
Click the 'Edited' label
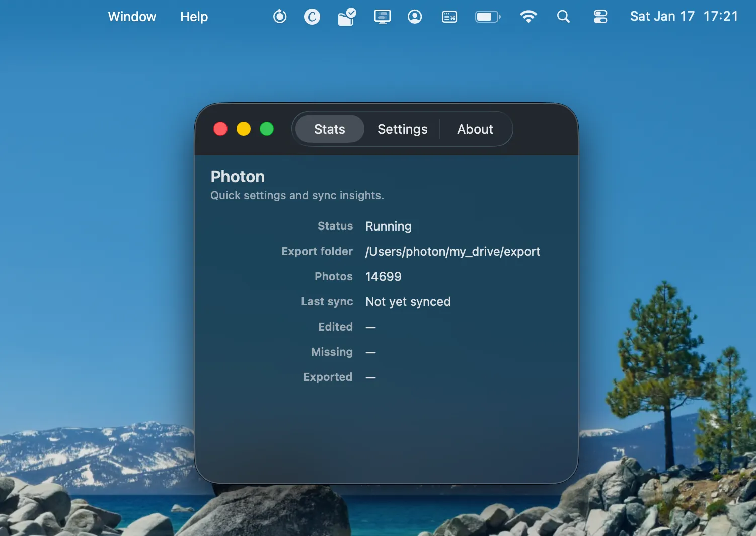tap(335, 327)
